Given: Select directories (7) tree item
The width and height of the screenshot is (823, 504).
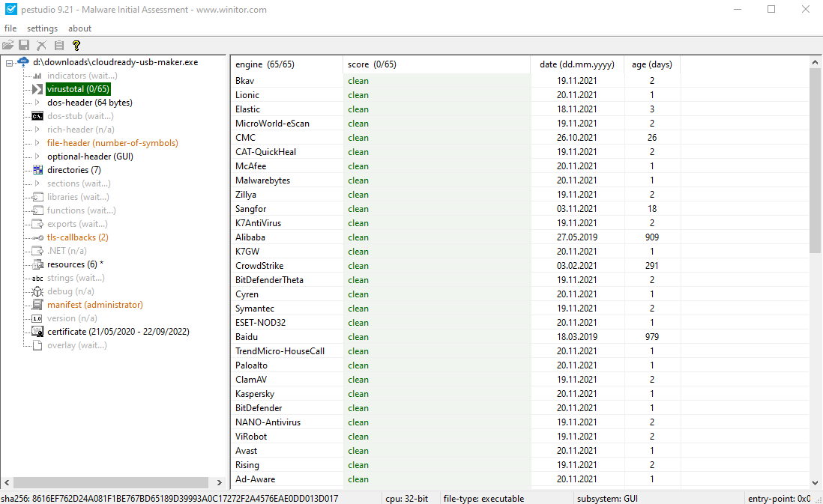Looking at the screenshot, I should [x=74, y=170].
